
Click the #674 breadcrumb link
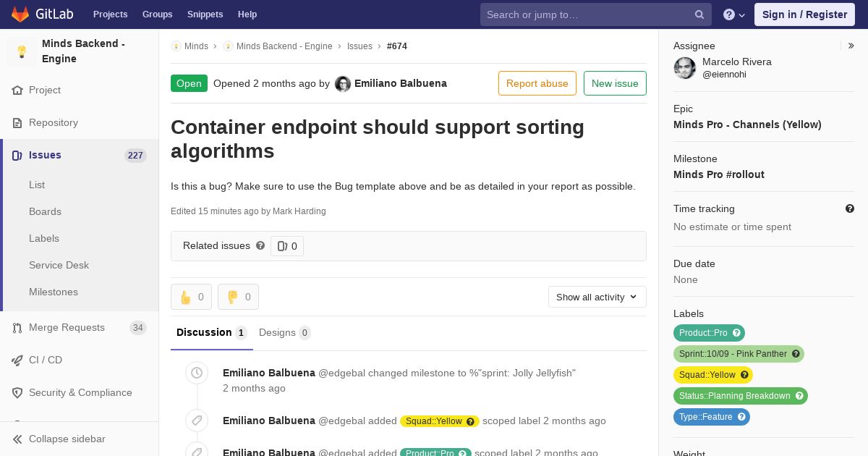397,46
